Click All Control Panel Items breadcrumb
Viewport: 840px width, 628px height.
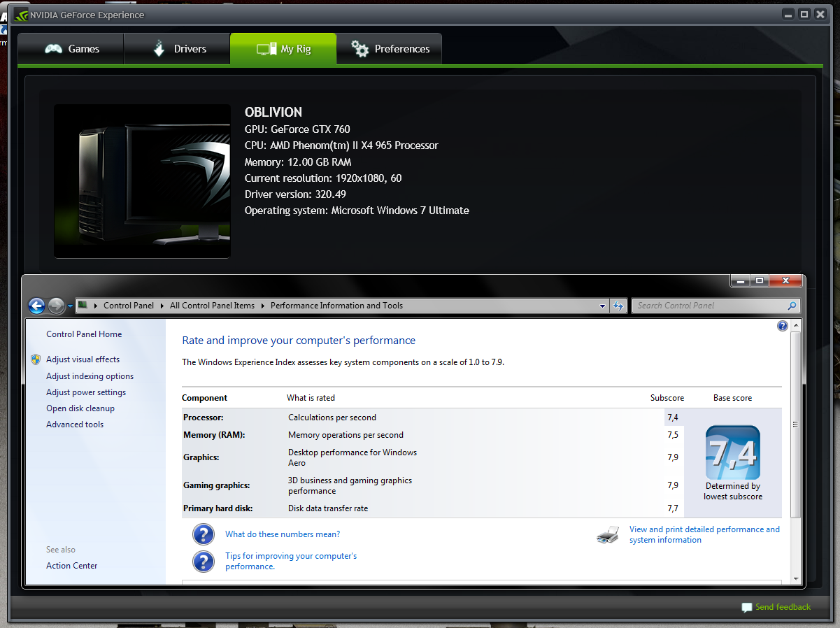(212, 306)
